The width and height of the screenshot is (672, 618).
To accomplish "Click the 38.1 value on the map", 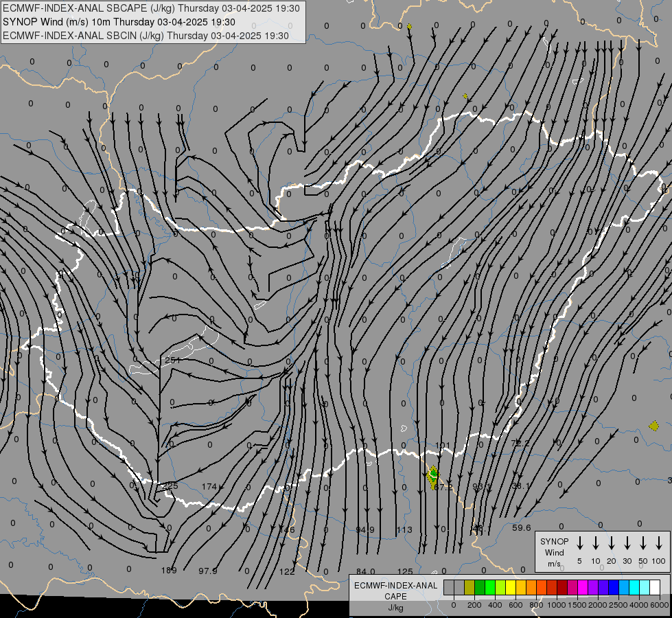I will pyautogui.click(x=521, y=486).
